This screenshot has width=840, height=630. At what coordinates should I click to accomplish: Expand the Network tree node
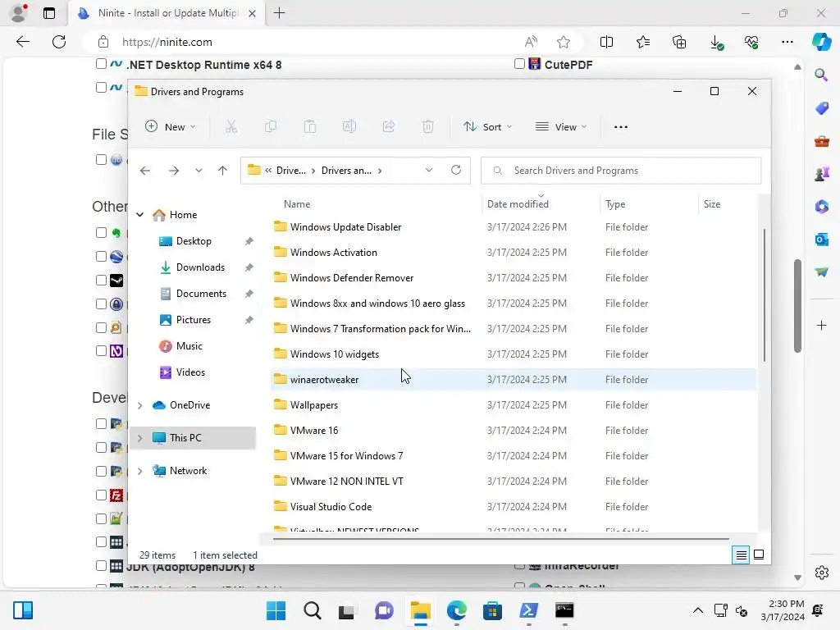[139, 471]
